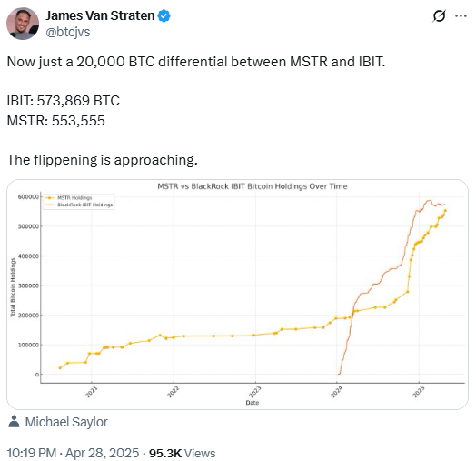Click the 10:19 PM · Apr 28, 2025 timestamp

click(x=73, y=453)
